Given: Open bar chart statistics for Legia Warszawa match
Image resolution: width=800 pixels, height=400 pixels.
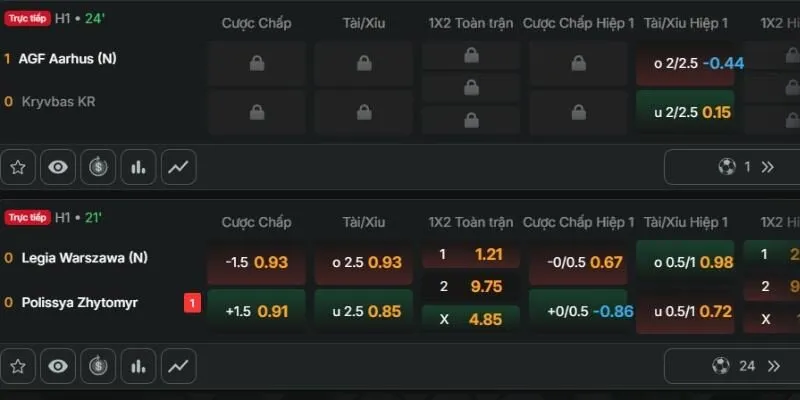Looking at the screenshot, I should click(x=138, y=366).
